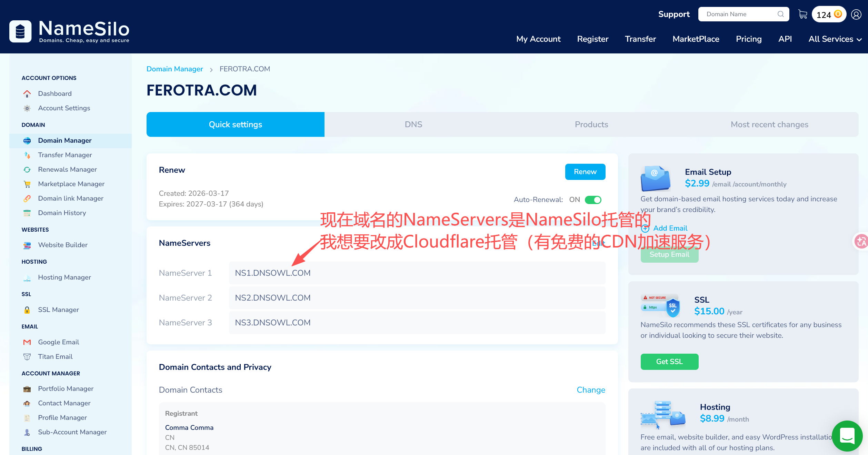Go to Domain Manager breadcrumb link

pyautogui.click(x=174, y=69)
